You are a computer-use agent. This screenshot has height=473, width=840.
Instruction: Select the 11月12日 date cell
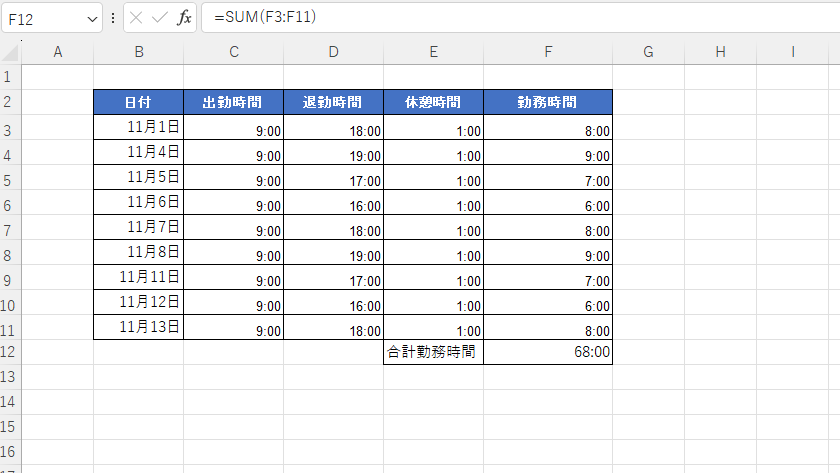point(139,302)
